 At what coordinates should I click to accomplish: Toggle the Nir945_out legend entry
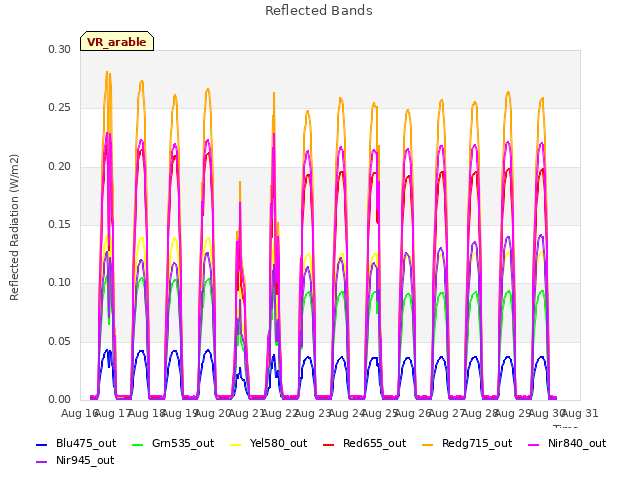75,461
